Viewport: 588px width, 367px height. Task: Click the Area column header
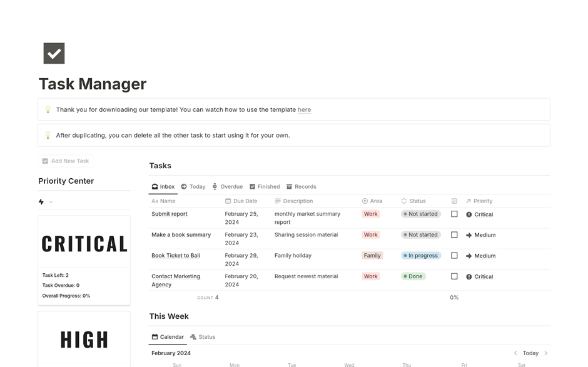pyautogui.click(x=372, y=201)
